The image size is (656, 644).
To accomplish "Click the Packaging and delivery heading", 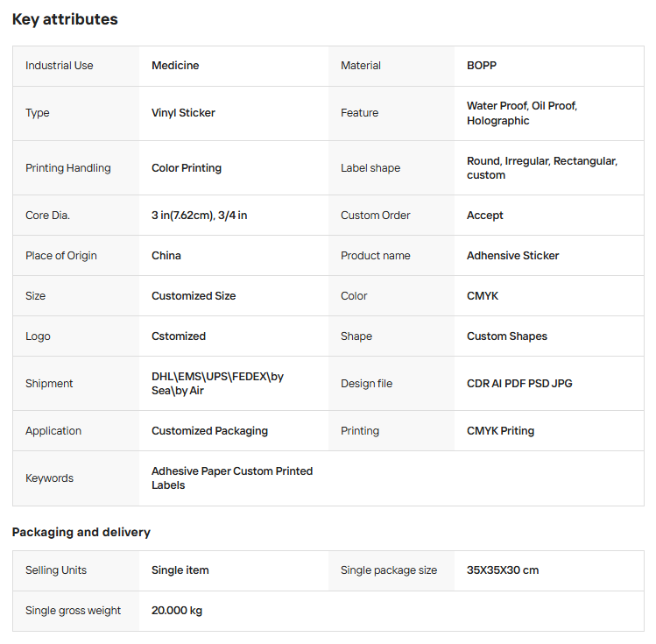I will click(x=81, y=532).
